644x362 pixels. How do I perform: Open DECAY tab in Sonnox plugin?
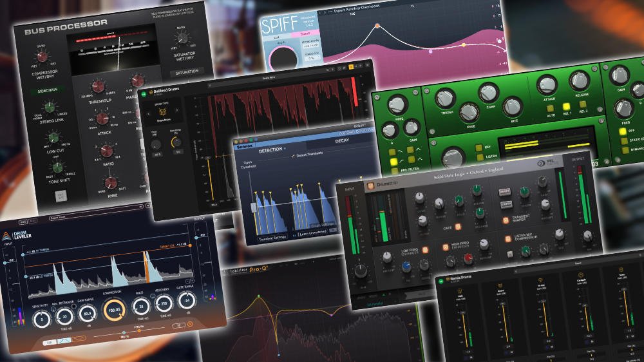pyautogui.click(x=342, y=140)
